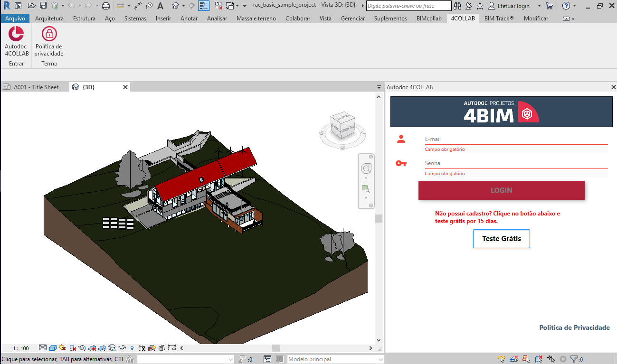Click the 3D view horizontal scrollbar thumb
This screenshot has width=617, height=364.
[x=276, y=348]
